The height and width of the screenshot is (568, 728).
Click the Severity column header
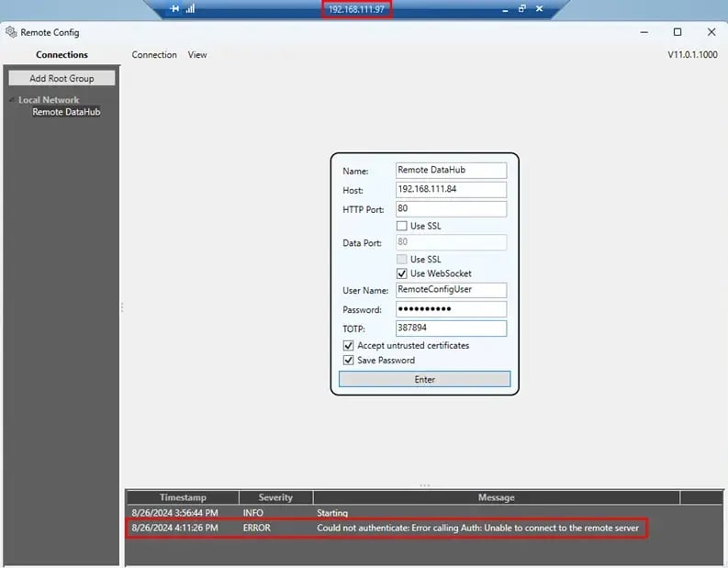pyautogui.click(x=275, y=497)
